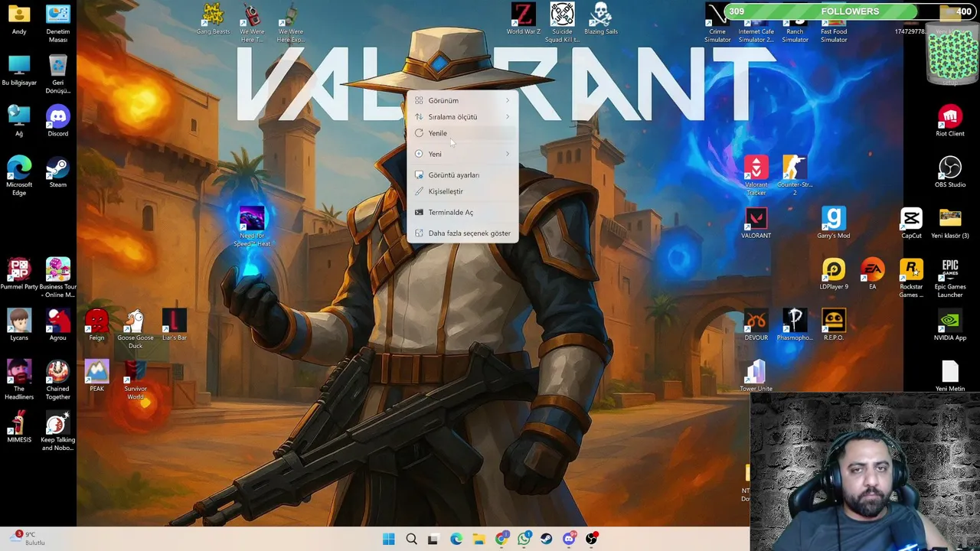Select the Valorant Tracker icon
Screen dimensions: 980x551
(x=756, y=176)
